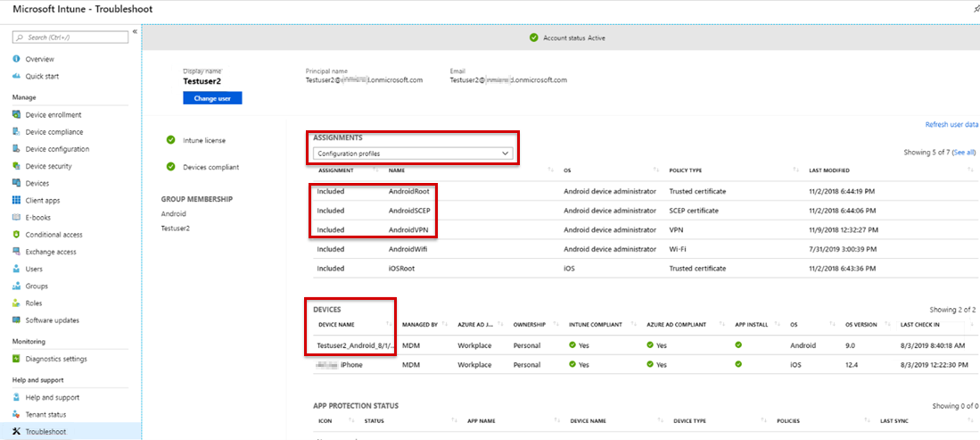Collapse the sidebar with double-chevron icon
The height and width of the screenshot is (440, 980).
[x=135, y=32]
